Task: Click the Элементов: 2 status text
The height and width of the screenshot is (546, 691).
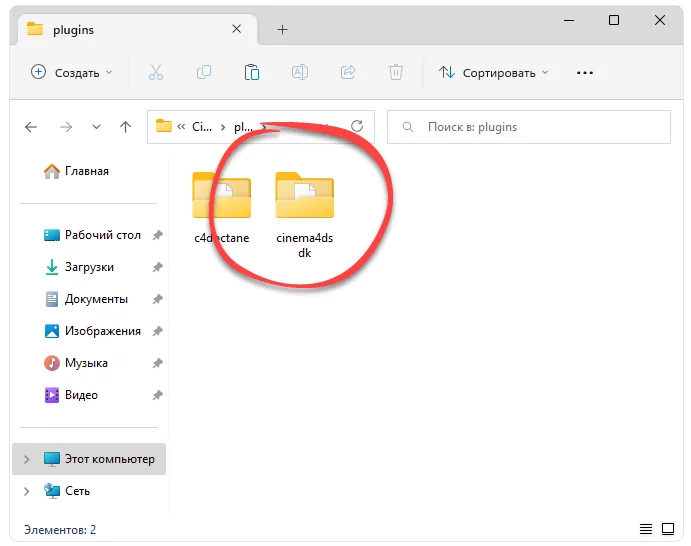Action: click(x=59, y=529)
